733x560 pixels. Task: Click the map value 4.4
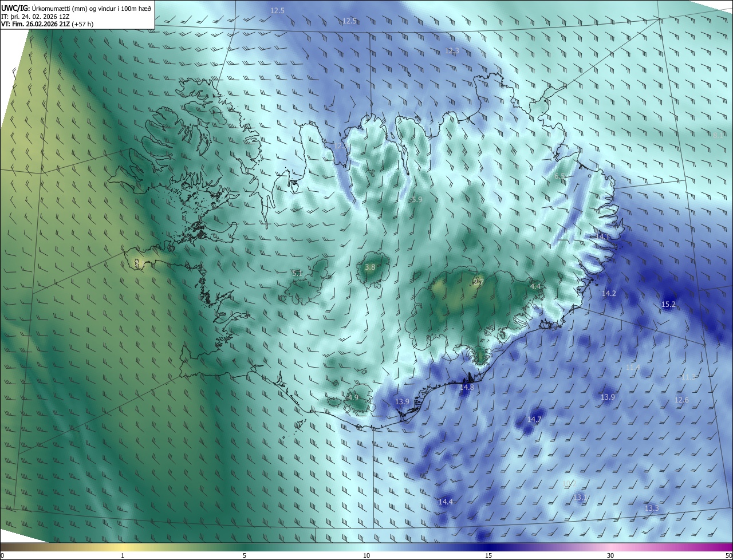(535, 286)
